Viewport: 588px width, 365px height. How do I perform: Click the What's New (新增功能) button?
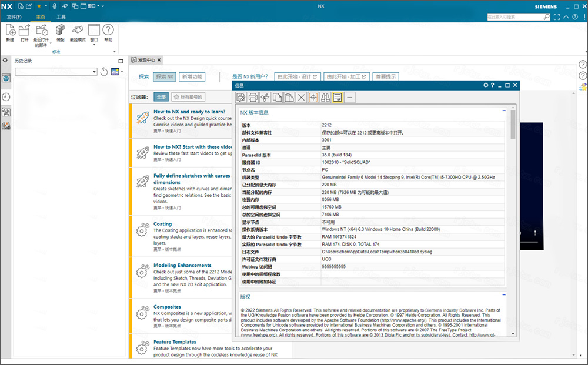(x=192, y=76)
